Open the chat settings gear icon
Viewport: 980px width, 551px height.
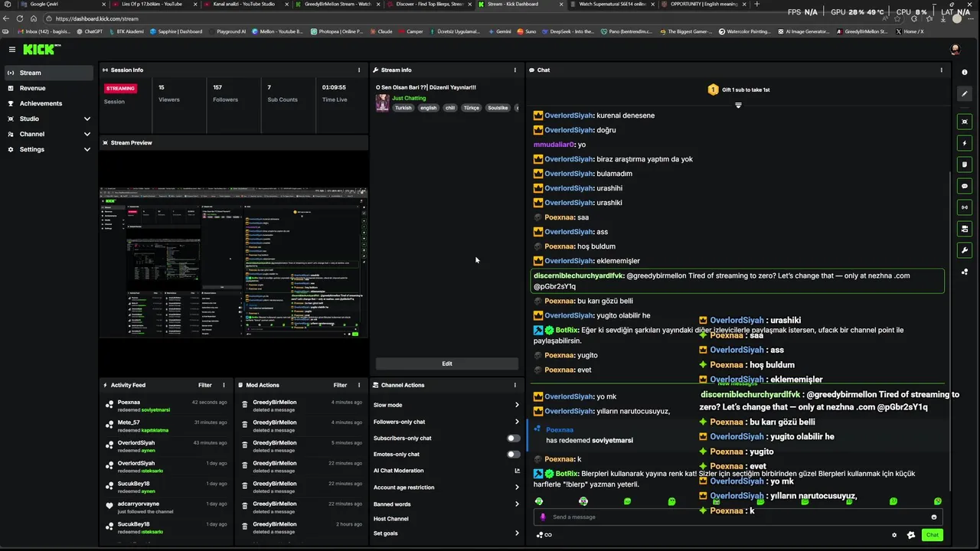pos(894,535)
